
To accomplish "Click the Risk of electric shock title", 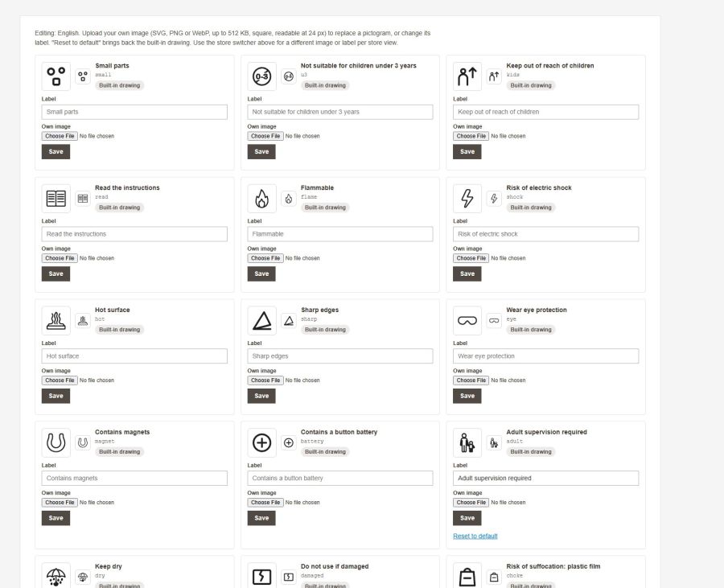I will point(539,188).
